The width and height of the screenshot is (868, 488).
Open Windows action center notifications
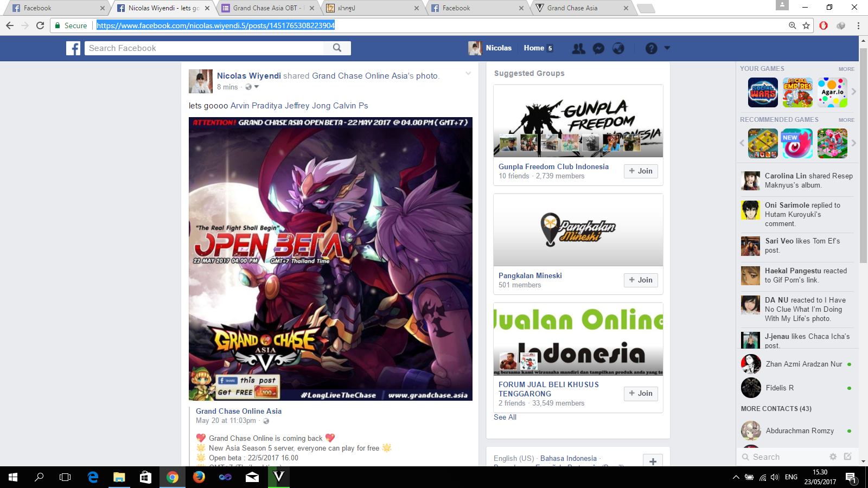pos(851,477)
